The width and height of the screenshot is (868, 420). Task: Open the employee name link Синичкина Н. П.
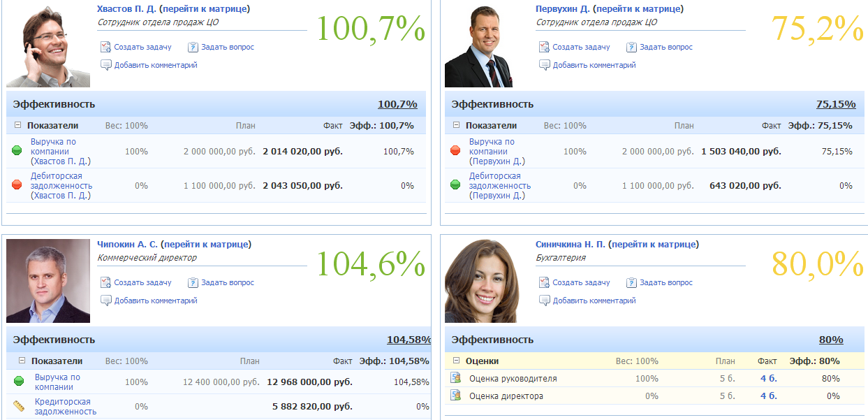570,245
